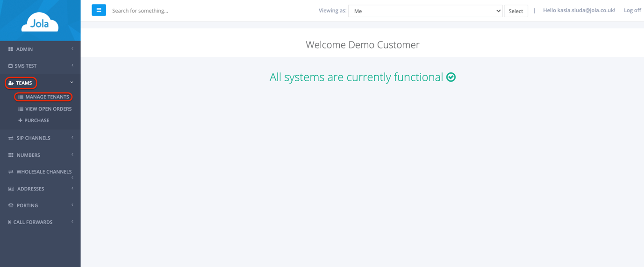Click the Purchase plus icon
Screen dimensions: 644x267
(20, 120)
